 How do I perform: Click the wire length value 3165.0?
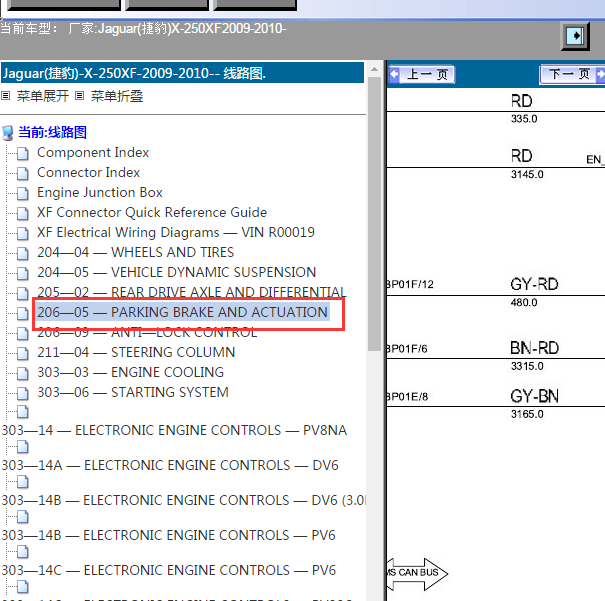pyautogui.click(x=527, y=414)
